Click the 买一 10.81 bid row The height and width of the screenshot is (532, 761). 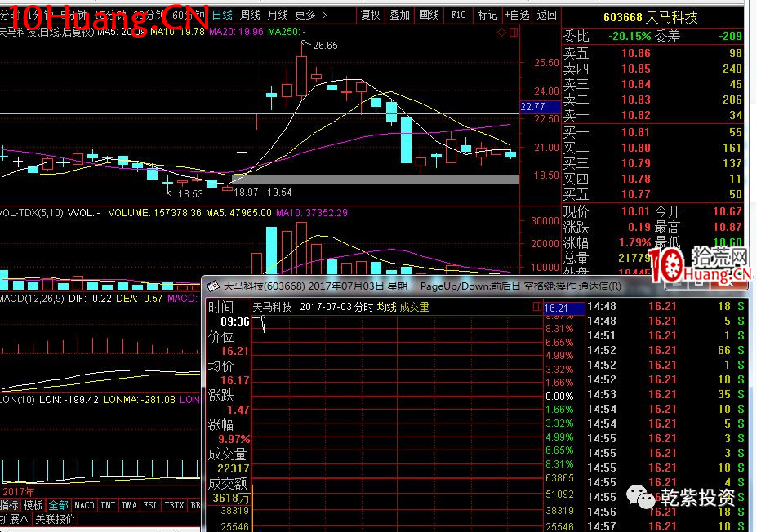(x=652, y=132)
